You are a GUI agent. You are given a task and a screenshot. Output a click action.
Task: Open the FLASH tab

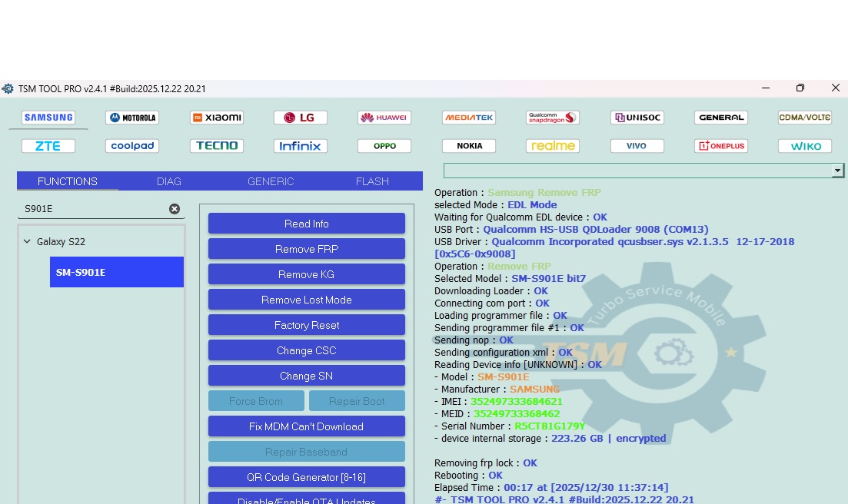click(x=372, y=181)
